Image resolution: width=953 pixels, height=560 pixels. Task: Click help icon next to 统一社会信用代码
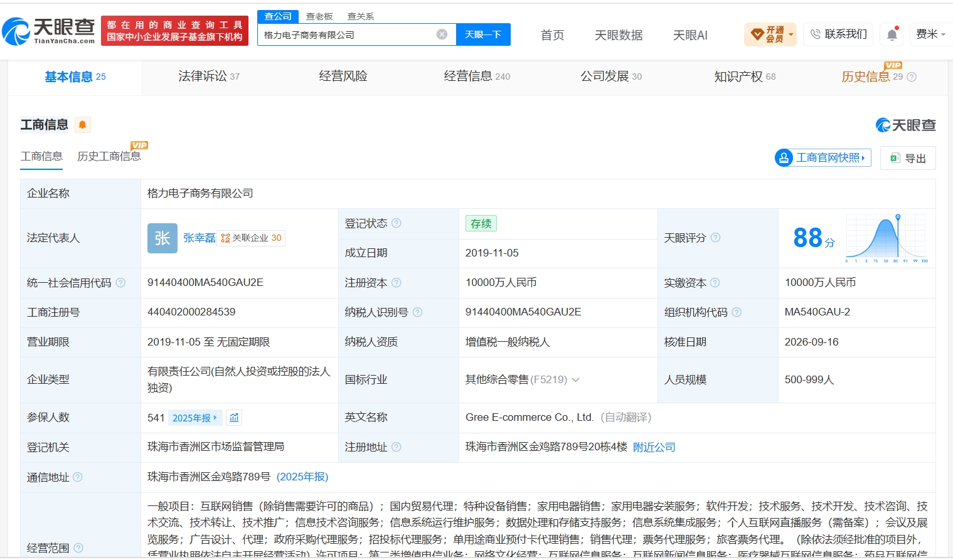120,283
